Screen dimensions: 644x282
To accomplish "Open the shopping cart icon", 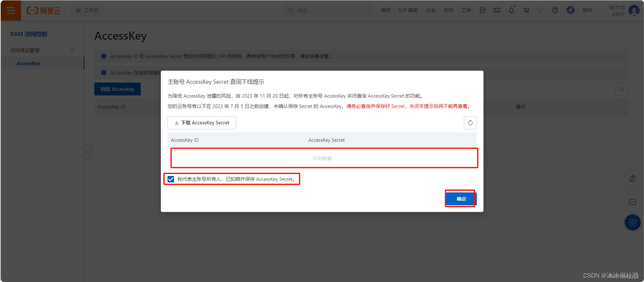I will coord(526,10).
